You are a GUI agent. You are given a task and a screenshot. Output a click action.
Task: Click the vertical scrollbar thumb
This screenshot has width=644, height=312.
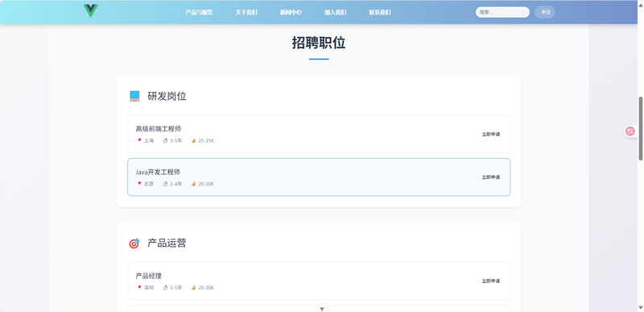pyautogui.click(x=641, y=128)
